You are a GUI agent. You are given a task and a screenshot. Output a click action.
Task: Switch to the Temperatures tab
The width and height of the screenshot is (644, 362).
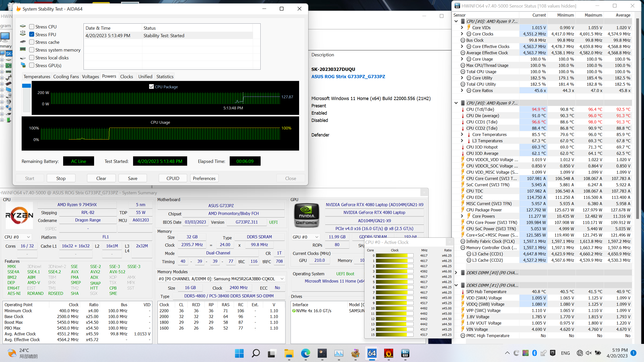click(x=37, y=77)
